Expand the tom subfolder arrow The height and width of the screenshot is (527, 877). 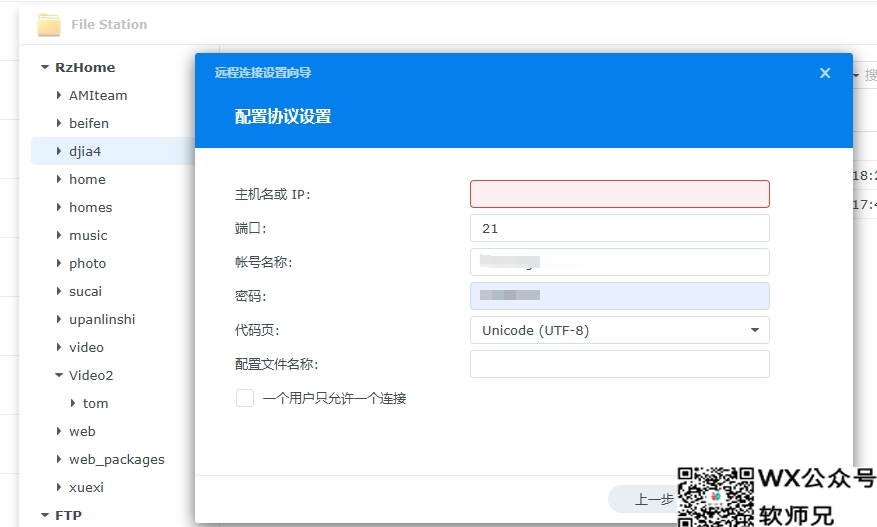(x=73, y=403)
